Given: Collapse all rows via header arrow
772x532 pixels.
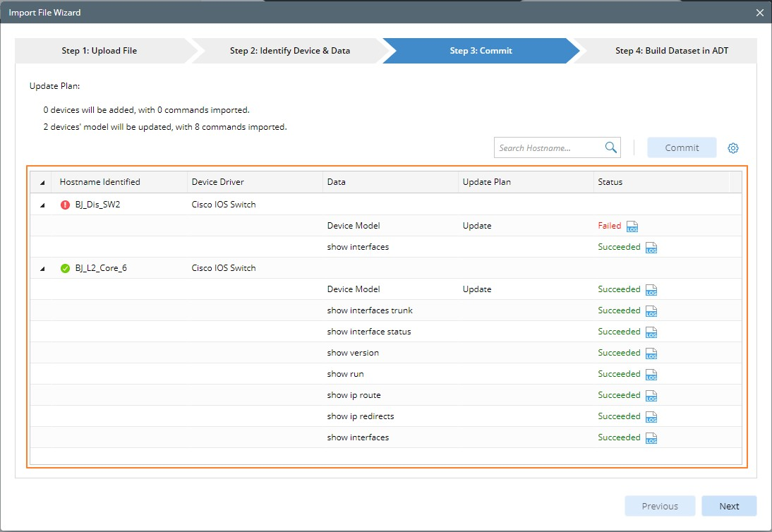Looking at the screenshot, I should pyautogui.click(x=42, y=183).
